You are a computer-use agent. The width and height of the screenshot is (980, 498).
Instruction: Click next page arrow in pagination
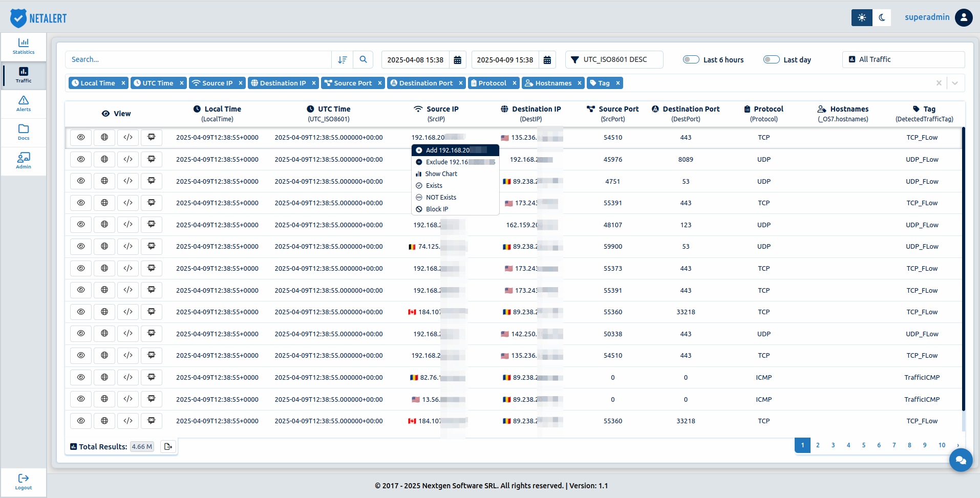pos(957,445)
